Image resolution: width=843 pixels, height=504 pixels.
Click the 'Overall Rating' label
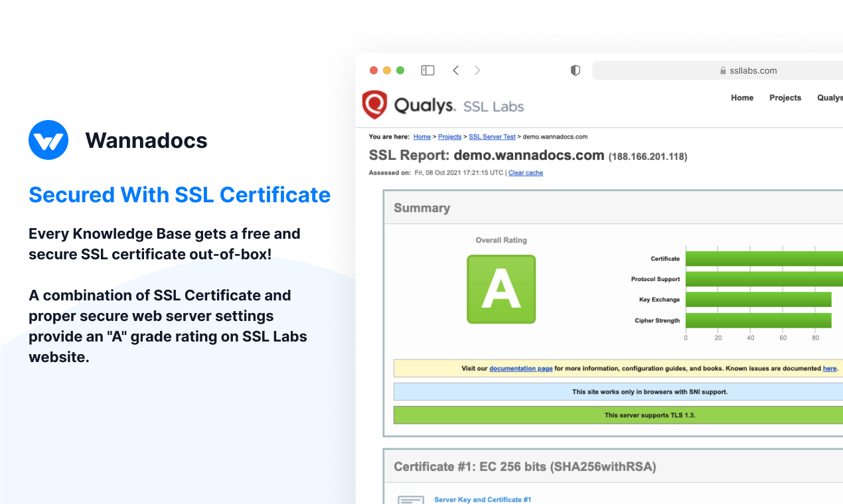[501, 240]
